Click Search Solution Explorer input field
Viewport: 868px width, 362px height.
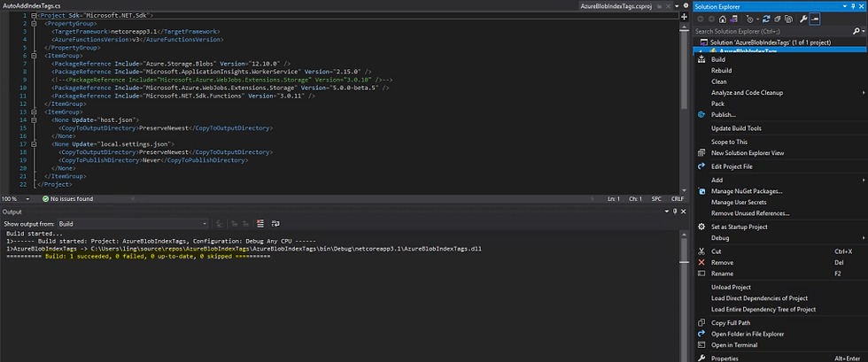coord(772,32)
